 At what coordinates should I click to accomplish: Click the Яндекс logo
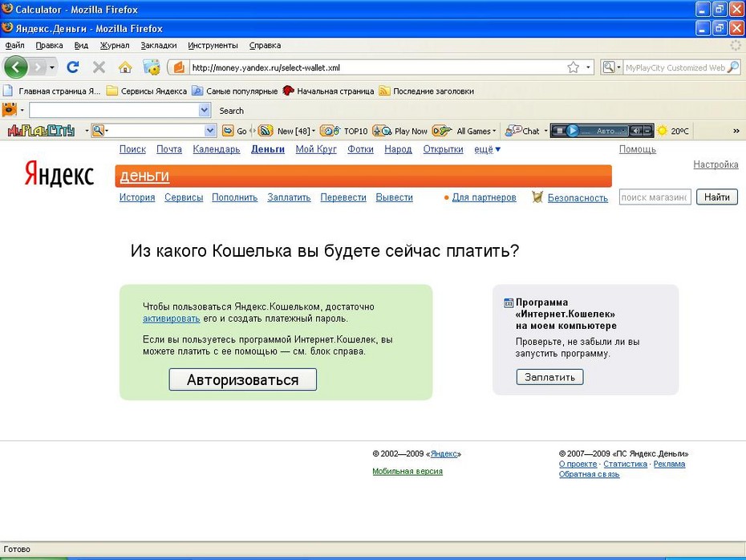click(59, 173)
